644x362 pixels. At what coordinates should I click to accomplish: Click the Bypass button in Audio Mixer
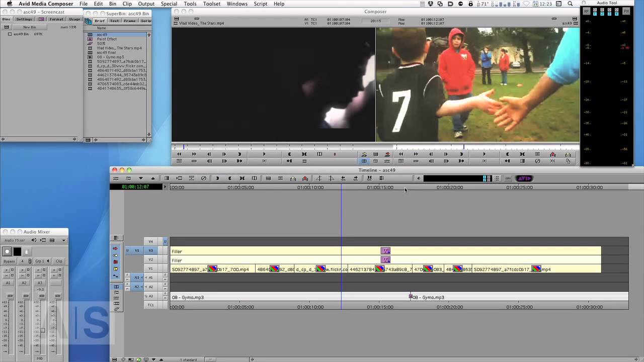(x=9, y=261)
